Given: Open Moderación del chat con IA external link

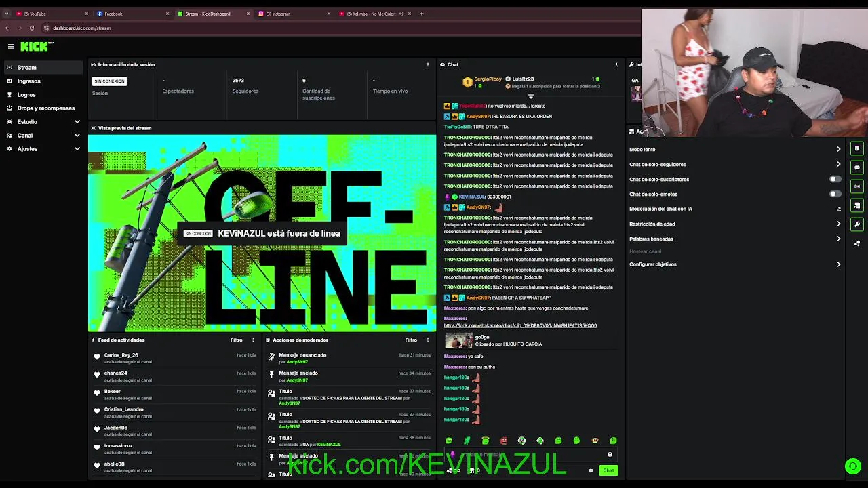Looking at the screenshot, I should click(839, 209).
